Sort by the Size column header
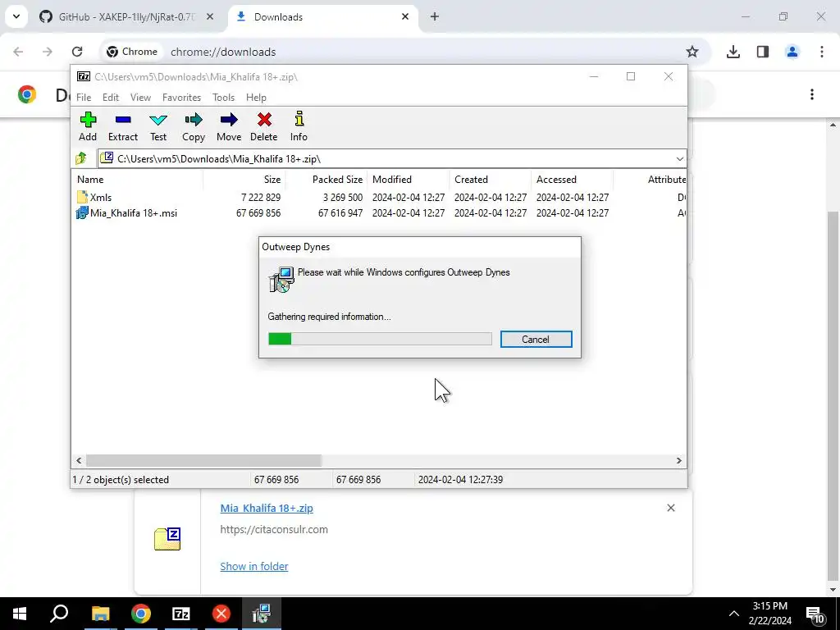This screenshot has height=630, width=840. 244,180
